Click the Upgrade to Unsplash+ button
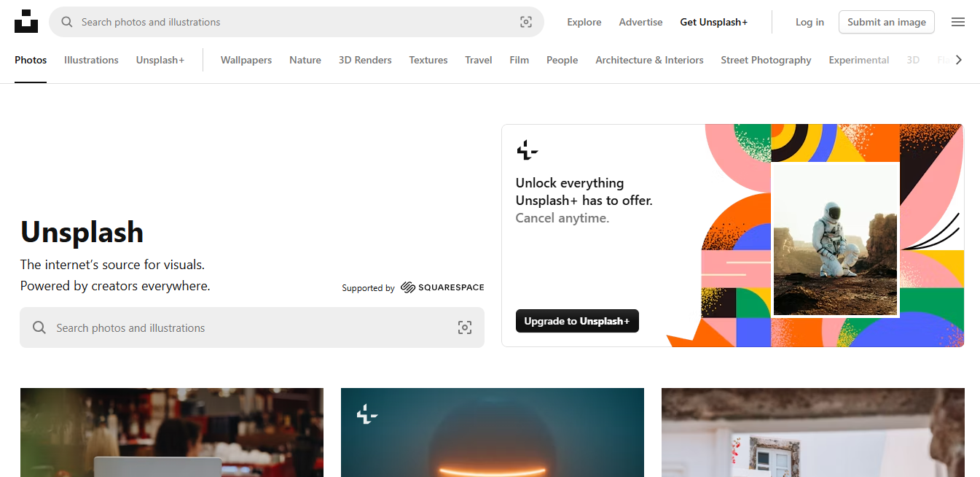Image resolution: width=980 pixels, height=477 pixels. click(577, 321)
